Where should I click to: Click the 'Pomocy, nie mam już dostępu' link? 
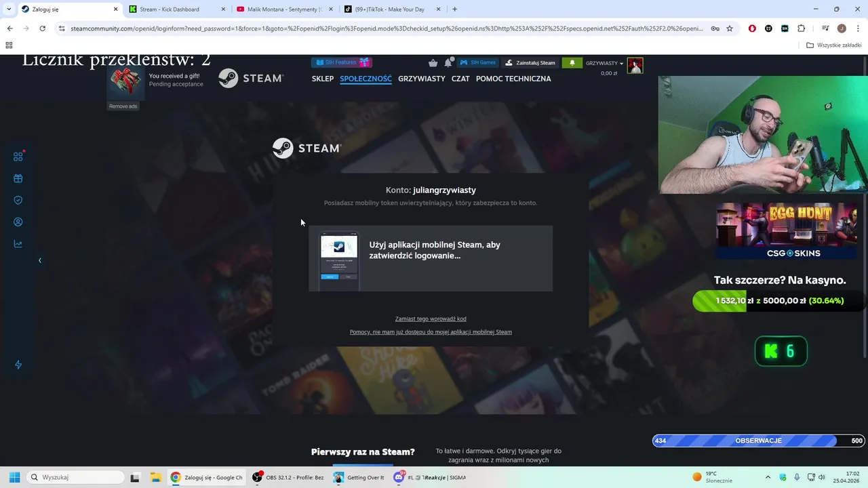(431, 332)
